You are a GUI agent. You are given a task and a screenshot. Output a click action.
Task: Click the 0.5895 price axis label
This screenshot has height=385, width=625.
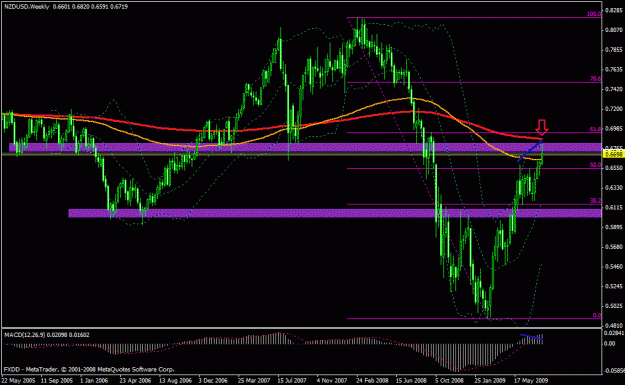[614, 227]
